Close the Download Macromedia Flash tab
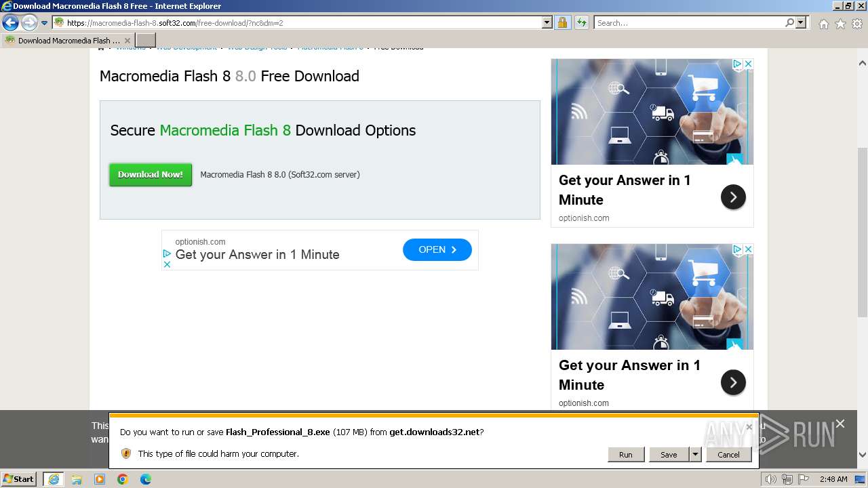 point(127,41)
